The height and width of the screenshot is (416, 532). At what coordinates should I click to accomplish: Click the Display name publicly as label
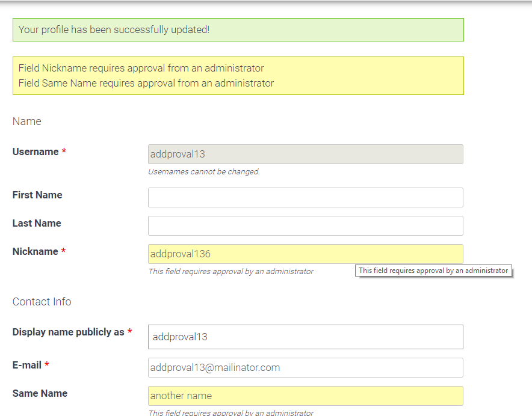[x=68, y=332]
